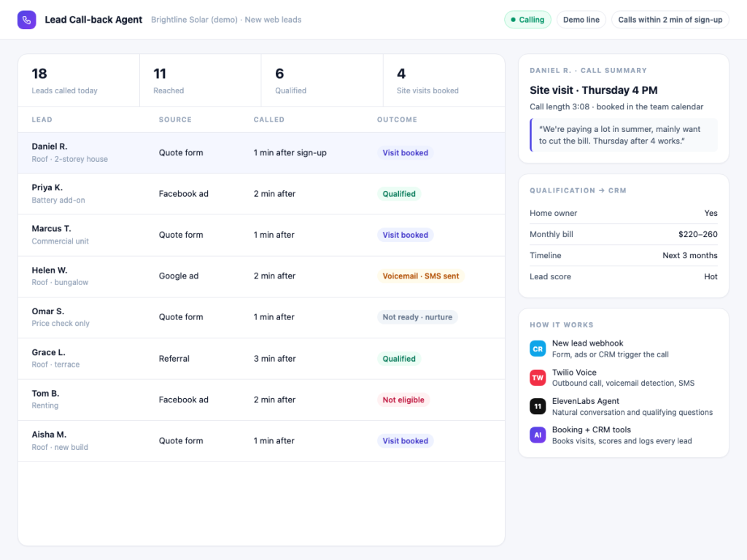Select the Marcus T. lead name
Screen dimensions: 747x560
[52, 228]
